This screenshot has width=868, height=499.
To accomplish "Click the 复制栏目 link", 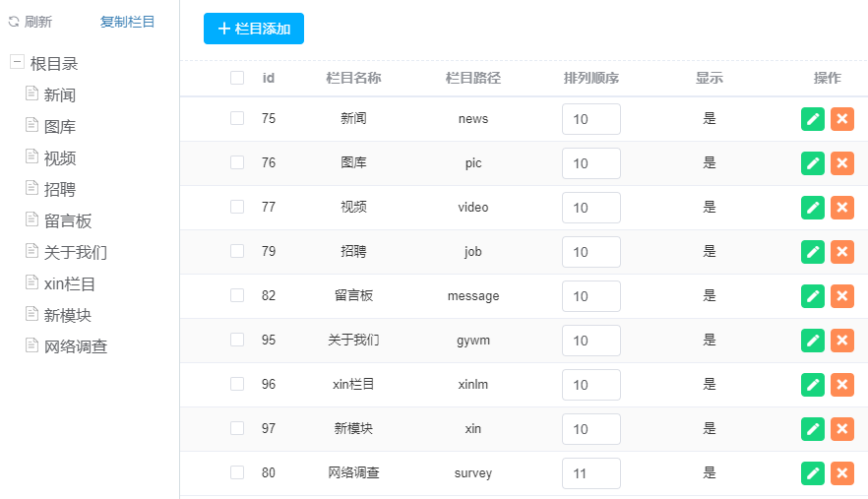I will click(127, 22).
